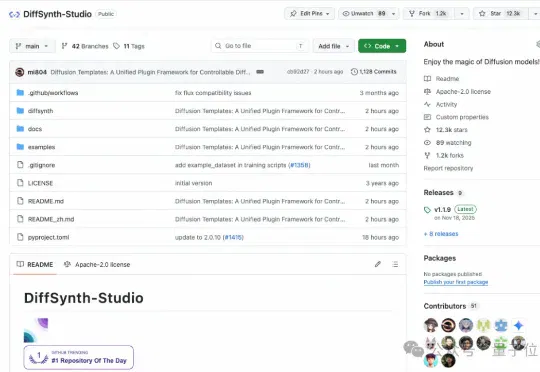Click the eye icon in Unwatch button

coord(345,13)
